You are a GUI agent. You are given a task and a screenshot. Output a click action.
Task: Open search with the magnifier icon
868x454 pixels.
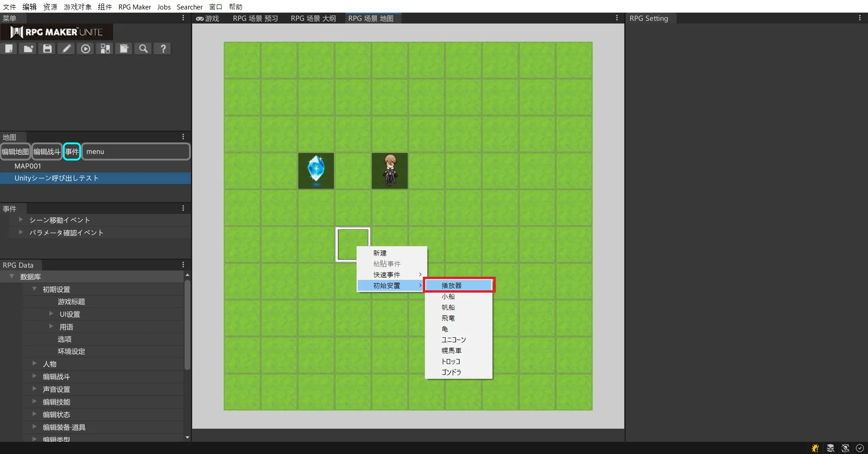[x=143, y=49]
